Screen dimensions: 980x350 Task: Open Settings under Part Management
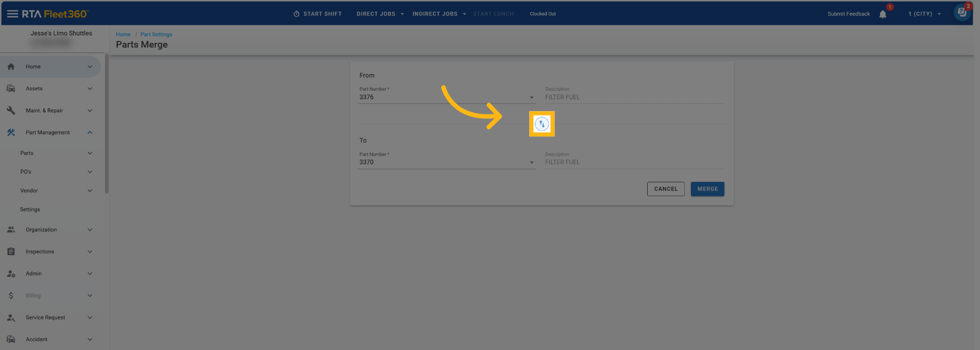[x=30, y=210]
